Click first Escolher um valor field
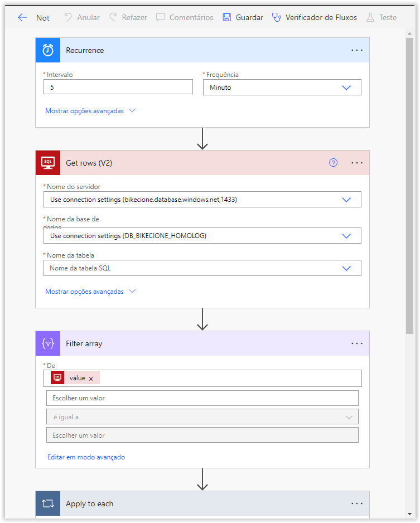The width and height of the screenshot is (420, 523). pyautogui.click(x=202, y=398)
